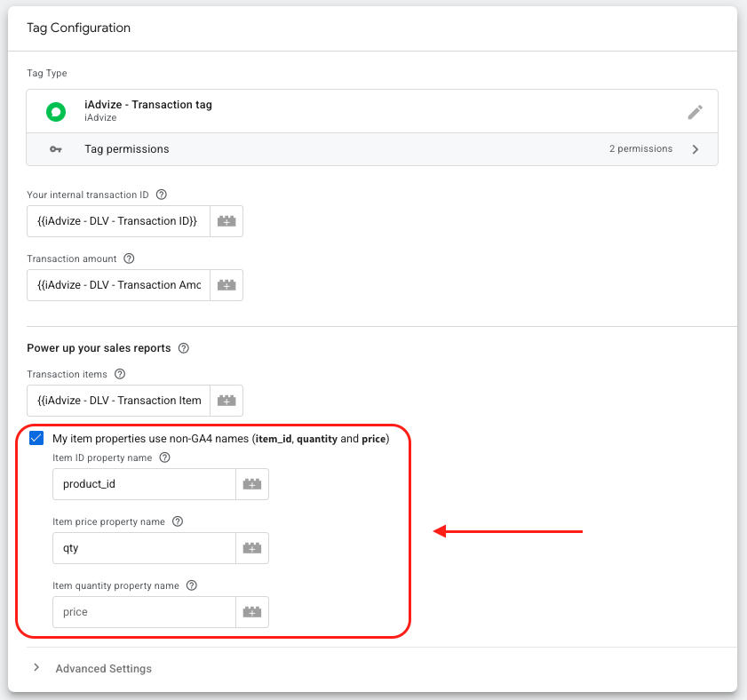747x700 pixels.
Task: Open variable picker beside Item quantity property field
Action: pos(252,612)
